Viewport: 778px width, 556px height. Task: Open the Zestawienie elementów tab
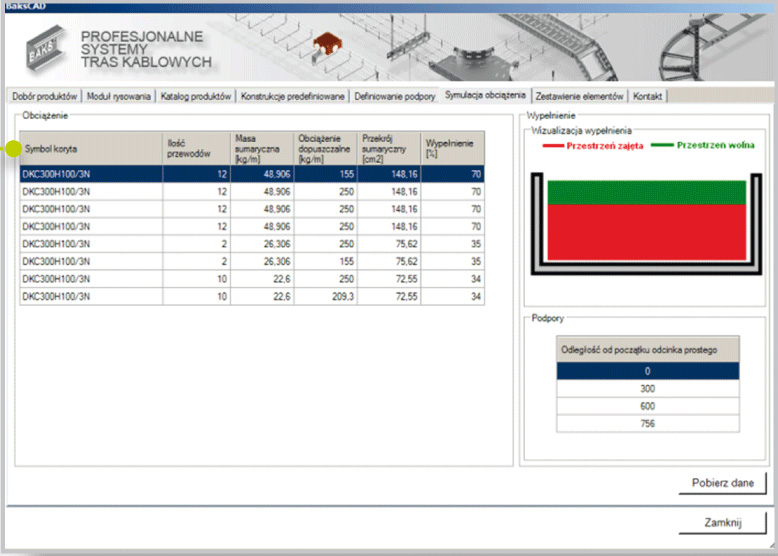pyautogui.click(x=579, y=96)
